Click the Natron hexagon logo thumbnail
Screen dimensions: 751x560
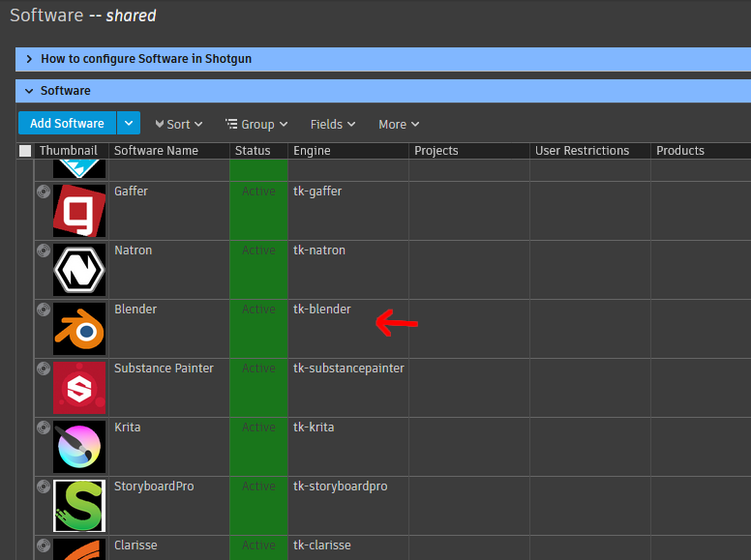pos(79,270)
